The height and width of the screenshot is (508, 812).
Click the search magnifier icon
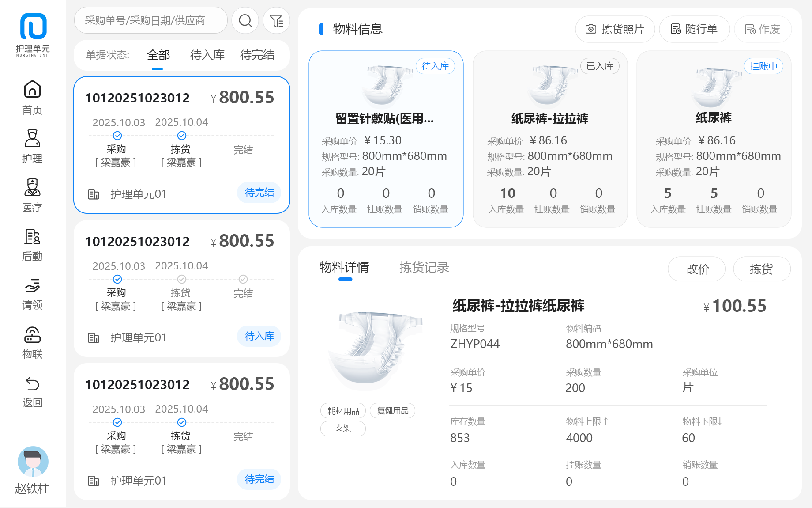click(245, 21)
